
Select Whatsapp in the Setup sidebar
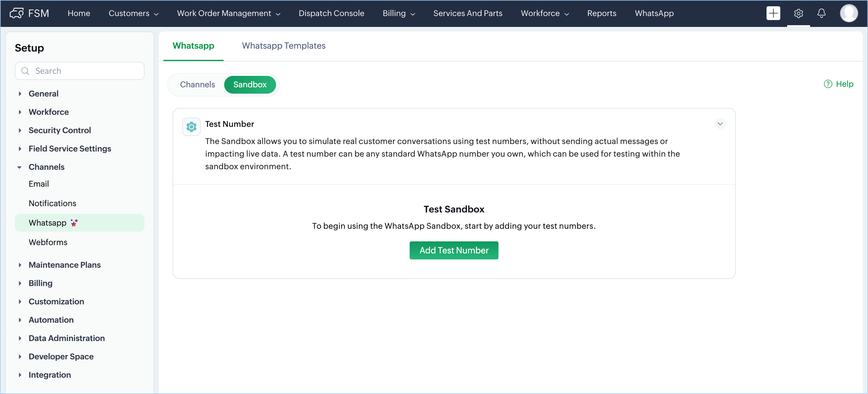pos(79,222)
